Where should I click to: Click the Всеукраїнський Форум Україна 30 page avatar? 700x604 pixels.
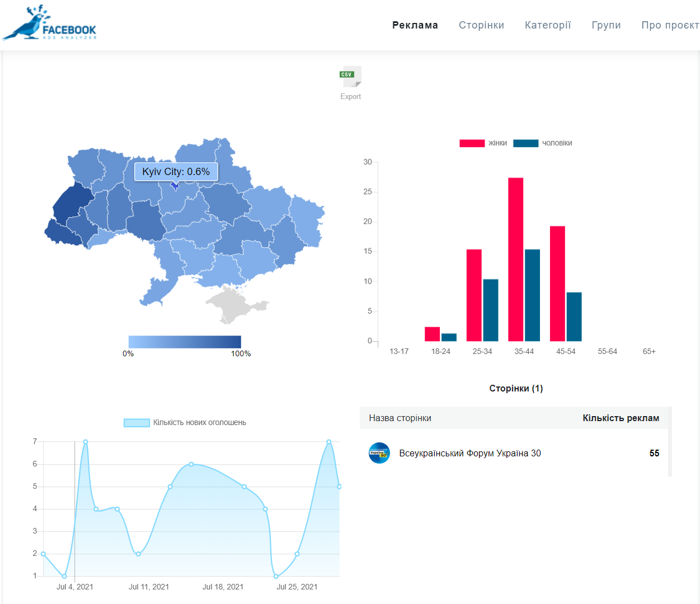[x=379, y=453]
